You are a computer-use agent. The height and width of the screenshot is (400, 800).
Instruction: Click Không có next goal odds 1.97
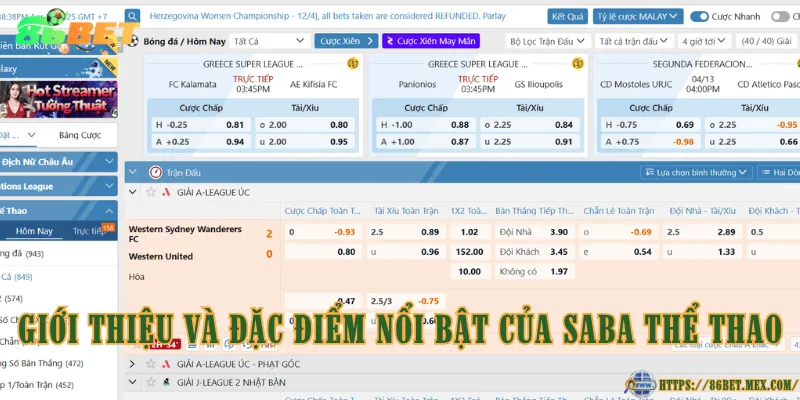pos(535,271)
